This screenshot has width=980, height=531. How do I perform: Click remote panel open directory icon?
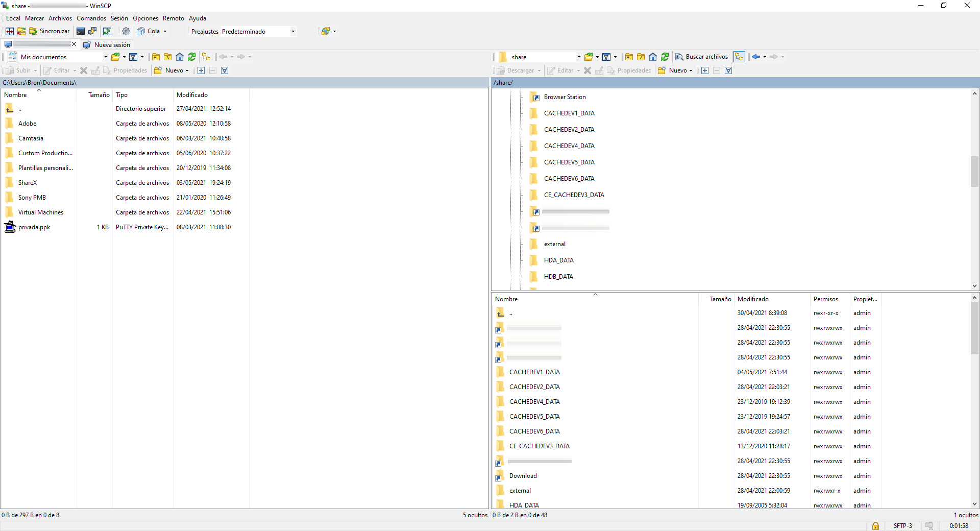[589, 57]
